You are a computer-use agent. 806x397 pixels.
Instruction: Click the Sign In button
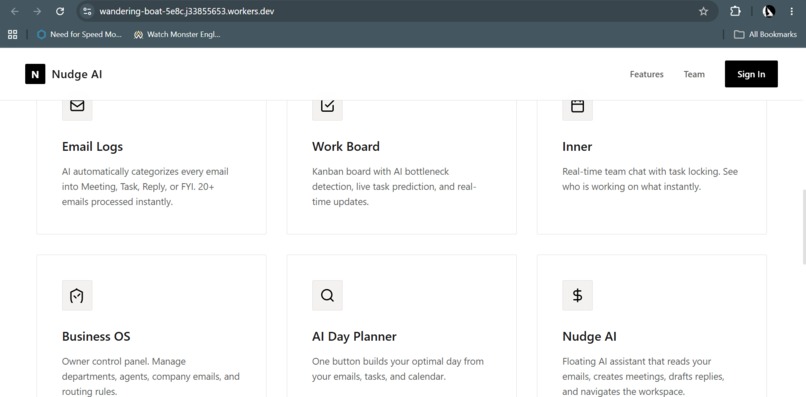click(751, 74)
